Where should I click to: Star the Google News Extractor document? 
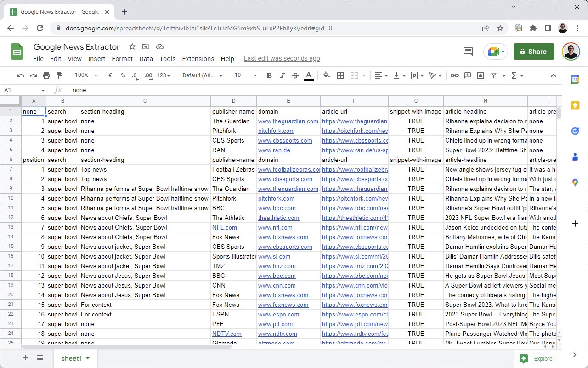click(x=132, y=46)
